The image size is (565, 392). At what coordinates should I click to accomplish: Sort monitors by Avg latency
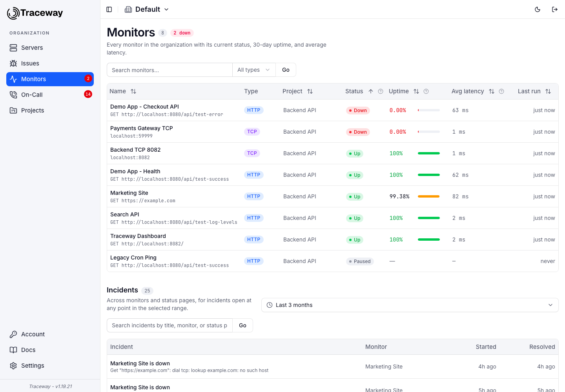(x=492, y=91)
